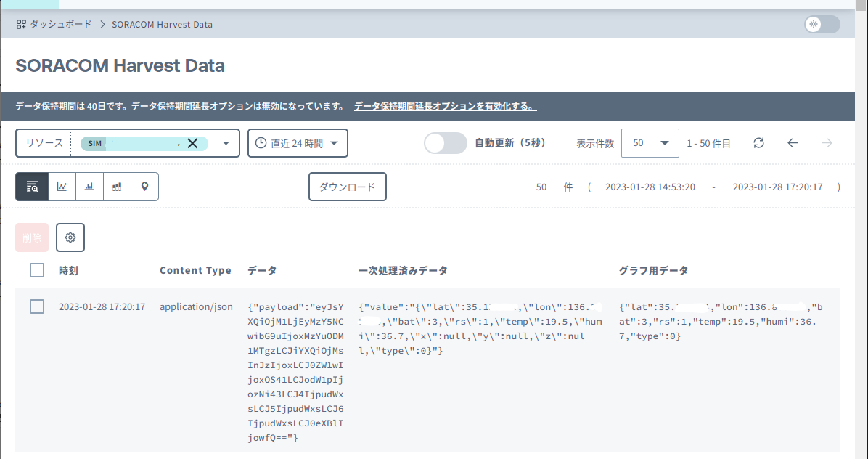
Task: Open the ダッシュボード breadcrumb link
Action: tap(61, 25)
